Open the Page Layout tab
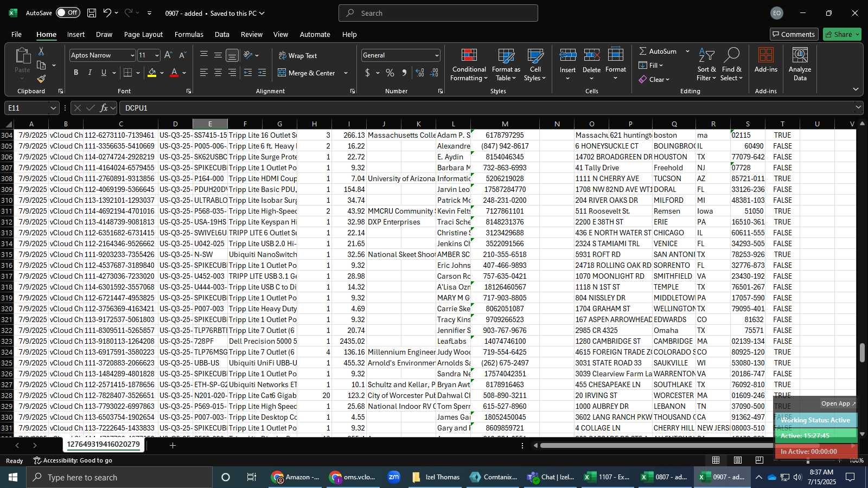The image size is (868, 488). click(143, 34)
